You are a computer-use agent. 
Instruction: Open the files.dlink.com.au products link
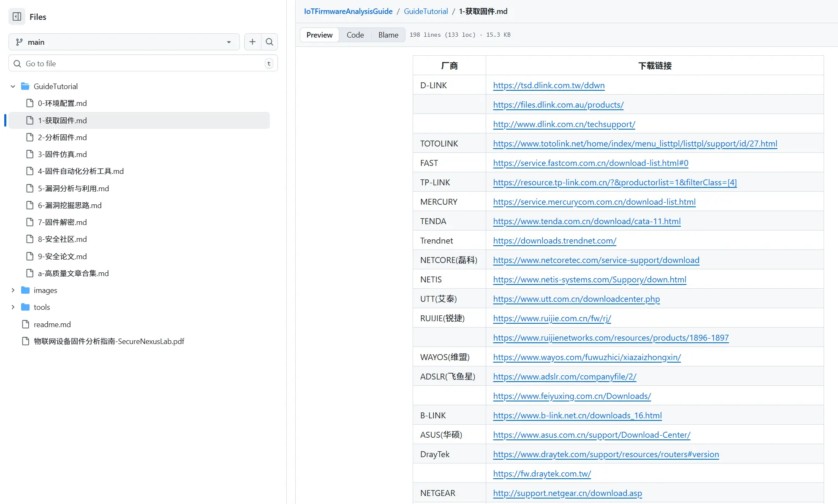tap(558, 105)
